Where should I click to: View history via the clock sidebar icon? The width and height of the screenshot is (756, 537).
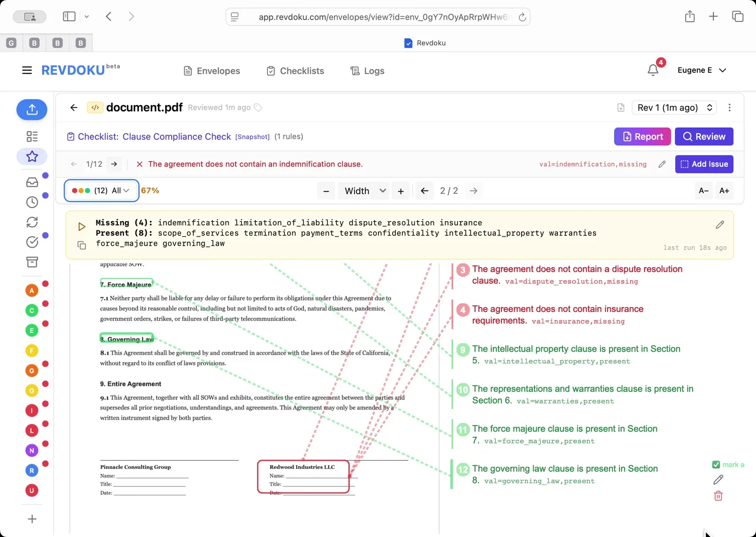coord(32,202)
